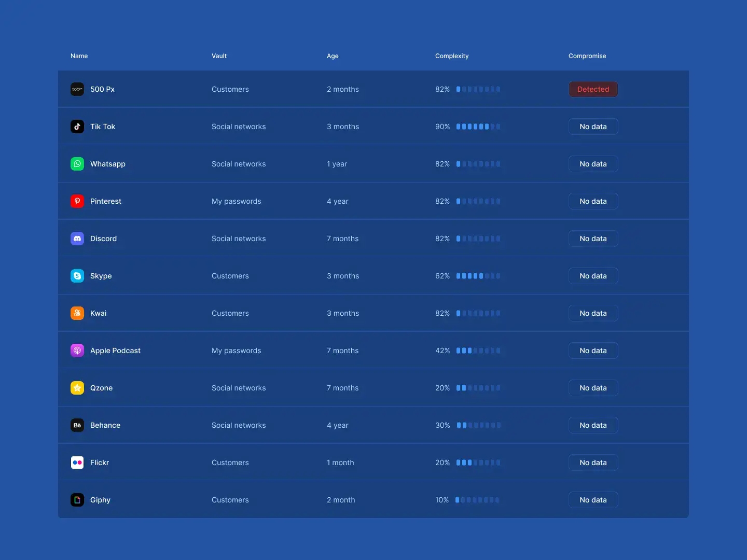
Task: Select the Tik Tok entry name
Action: tap(103, 127)
